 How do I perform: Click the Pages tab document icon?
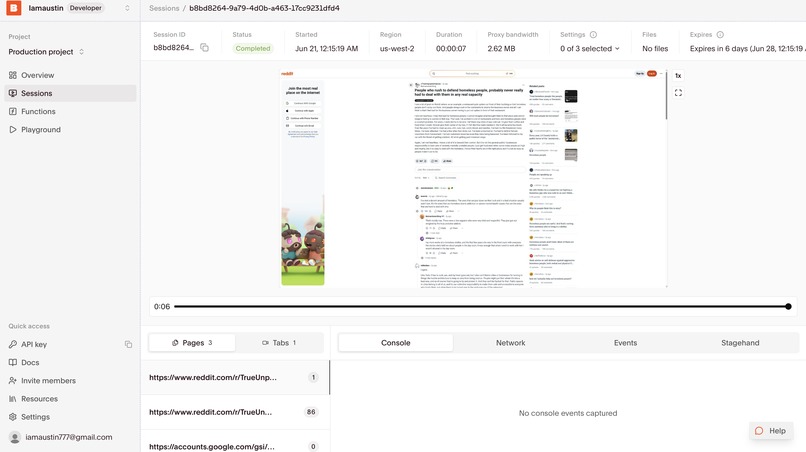click(175, 342)
